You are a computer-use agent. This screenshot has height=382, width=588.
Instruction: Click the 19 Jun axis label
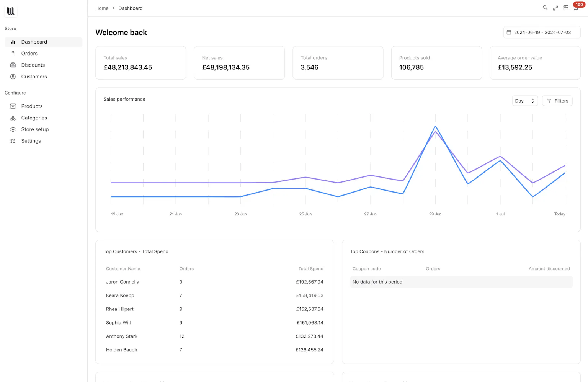(x=117, y=214)
